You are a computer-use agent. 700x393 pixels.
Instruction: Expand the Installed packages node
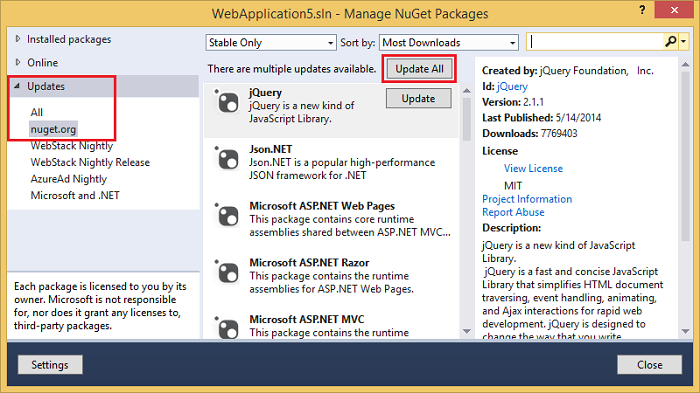coord(18,39)
